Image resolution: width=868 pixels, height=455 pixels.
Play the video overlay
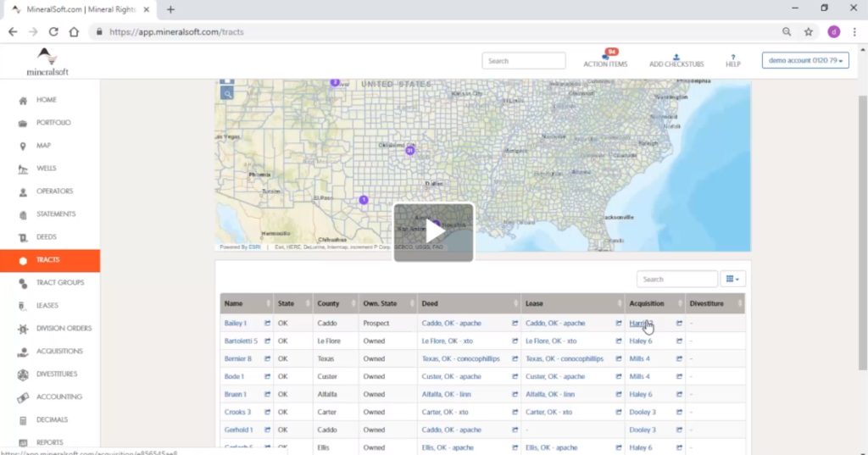433,232
